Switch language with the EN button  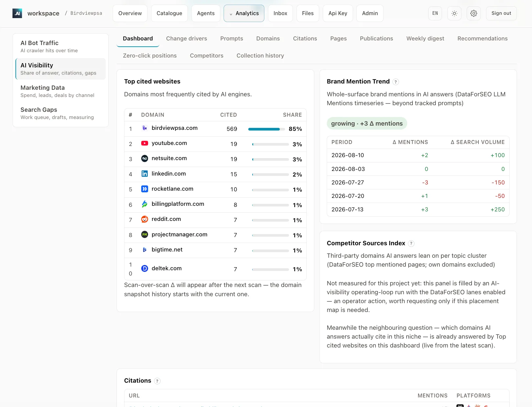(x=435, y=13)
